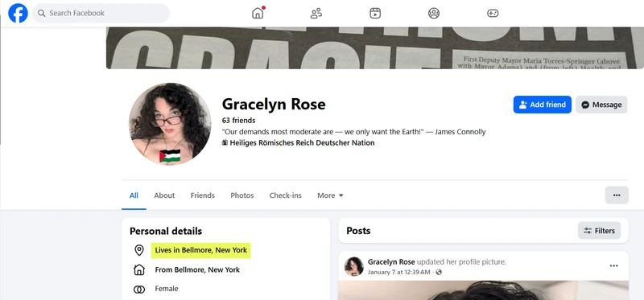Open the Gaming controller icon

pos(493,13)
